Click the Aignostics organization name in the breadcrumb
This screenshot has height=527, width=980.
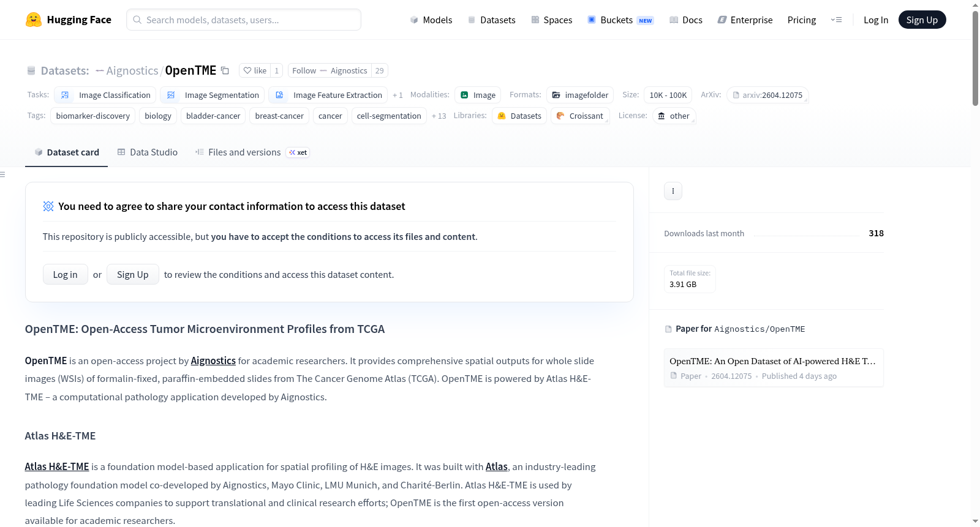click(132, 71)
